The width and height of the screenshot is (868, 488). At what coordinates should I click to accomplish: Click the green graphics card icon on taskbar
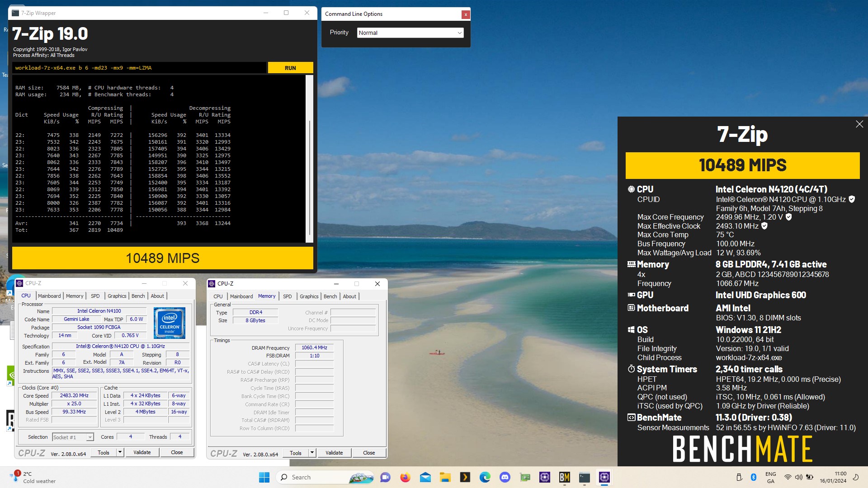click(524, 477)
